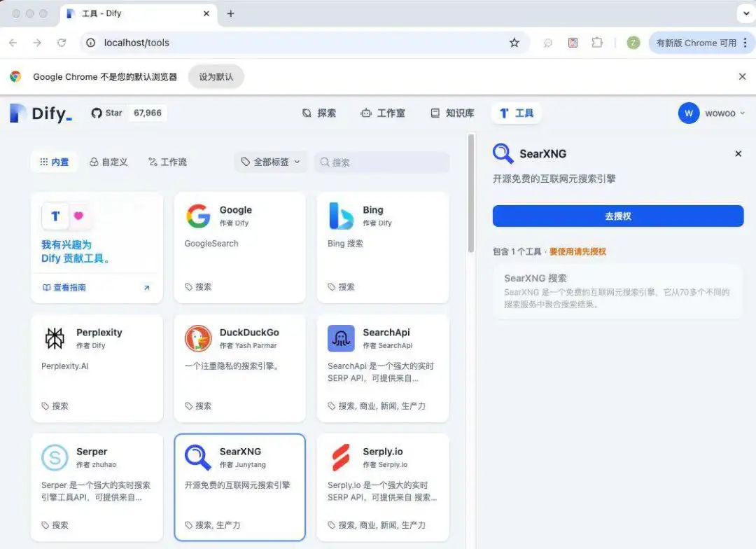This screenshot has height=549, width=756.
Task: Open the Bing tool icon
Action: pos(341,216)
